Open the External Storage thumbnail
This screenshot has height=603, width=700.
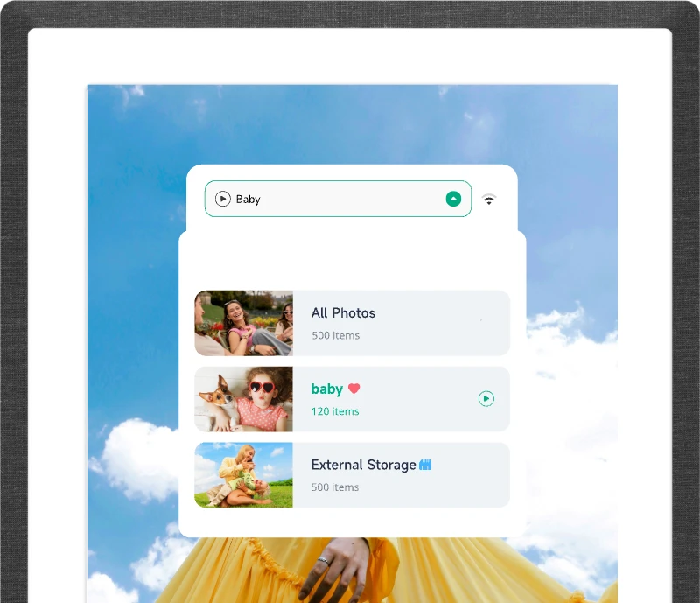(244, 475)
